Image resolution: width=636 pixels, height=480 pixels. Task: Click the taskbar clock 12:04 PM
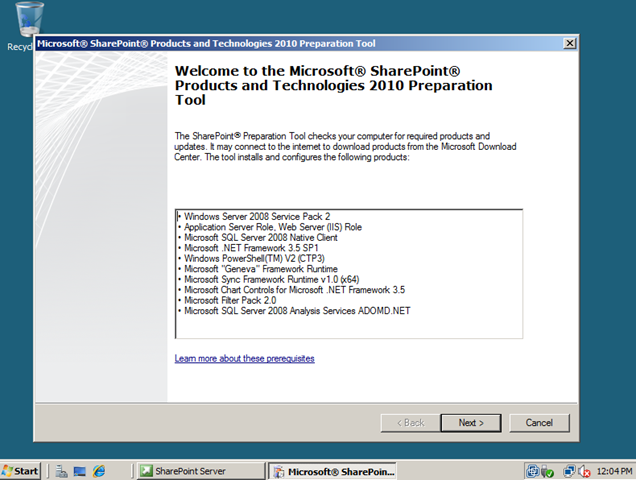click(x=614, y=471)
